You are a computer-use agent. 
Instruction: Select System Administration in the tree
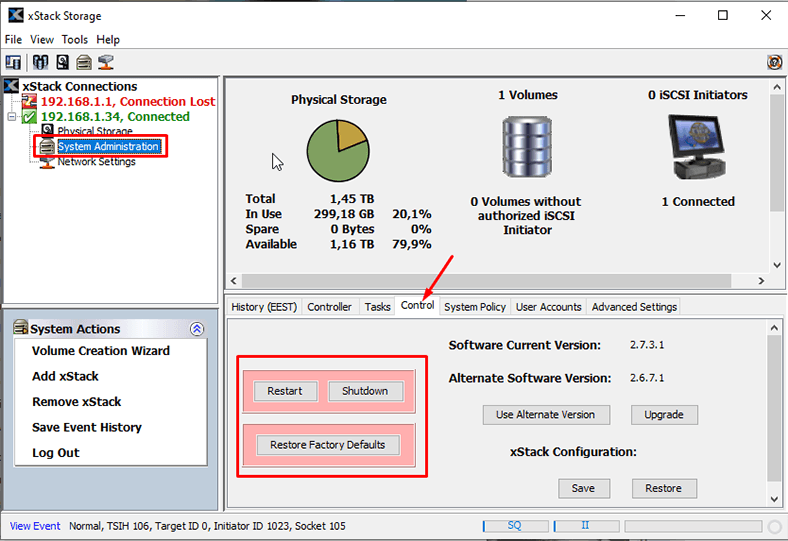click(x=109, y=146)
